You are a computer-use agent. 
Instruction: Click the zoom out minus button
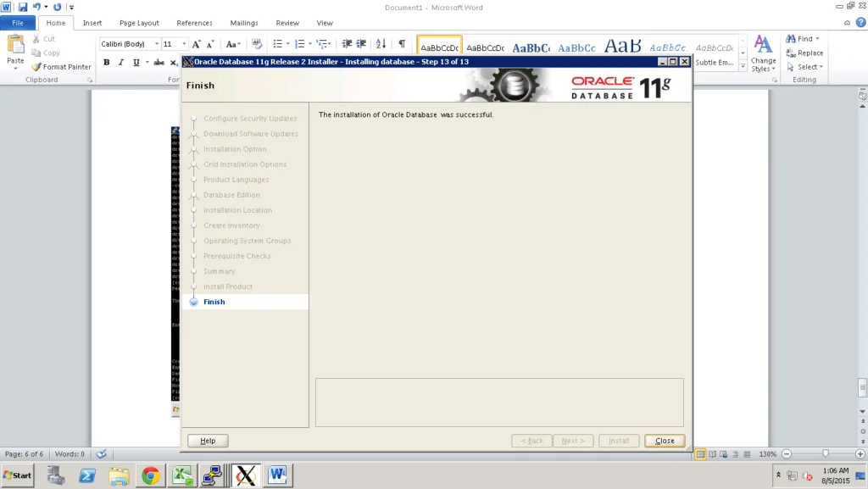coord(787,454)
